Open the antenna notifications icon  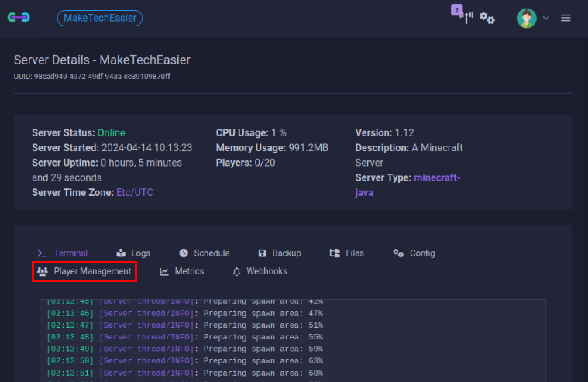(x=466, y=18)
